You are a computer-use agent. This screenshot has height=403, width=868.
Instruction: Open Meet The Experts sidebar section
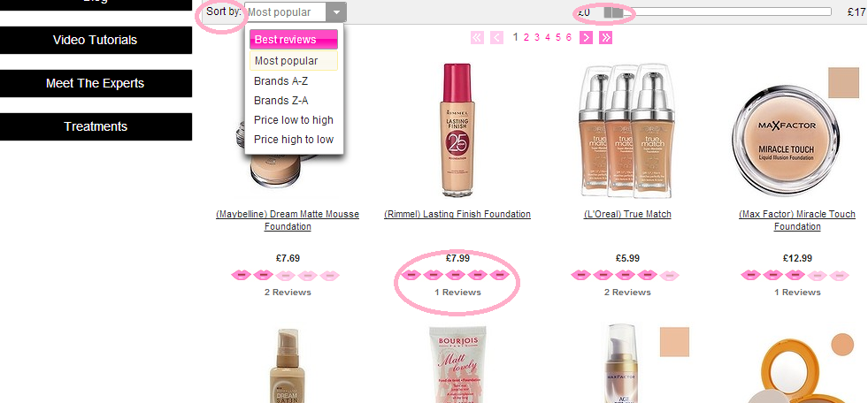(x=96, y=83)
